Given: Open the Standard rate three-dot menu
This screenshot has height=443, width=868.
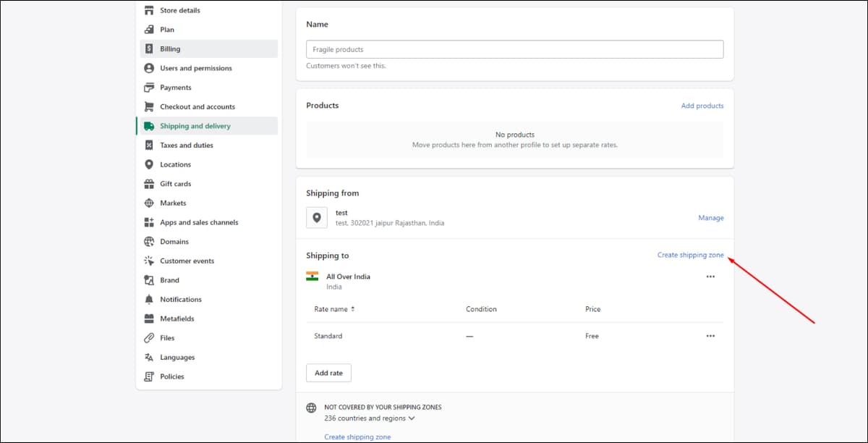Looking at the screenshot, I should point(710,336).
